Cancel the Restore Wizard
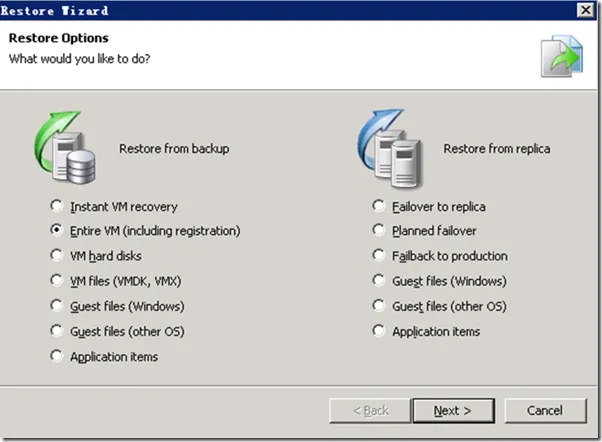Viewport: 602px width, 442px height. tap(545, 410)
